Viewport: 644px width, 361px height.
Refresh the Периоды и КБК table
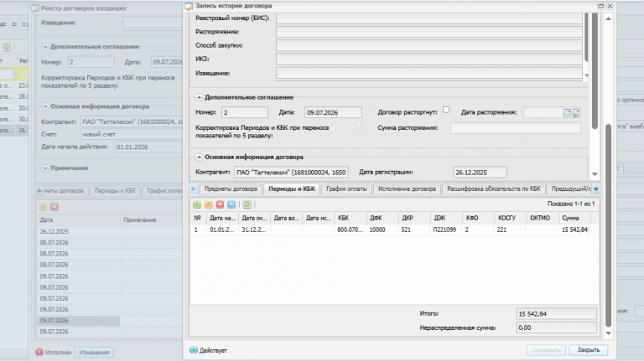(247, 204)
